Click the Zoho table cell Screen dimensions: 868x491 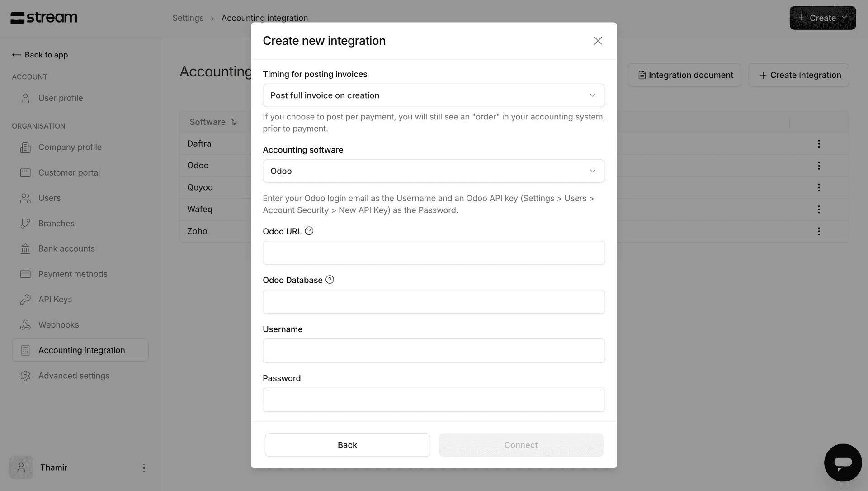point(197,231)
